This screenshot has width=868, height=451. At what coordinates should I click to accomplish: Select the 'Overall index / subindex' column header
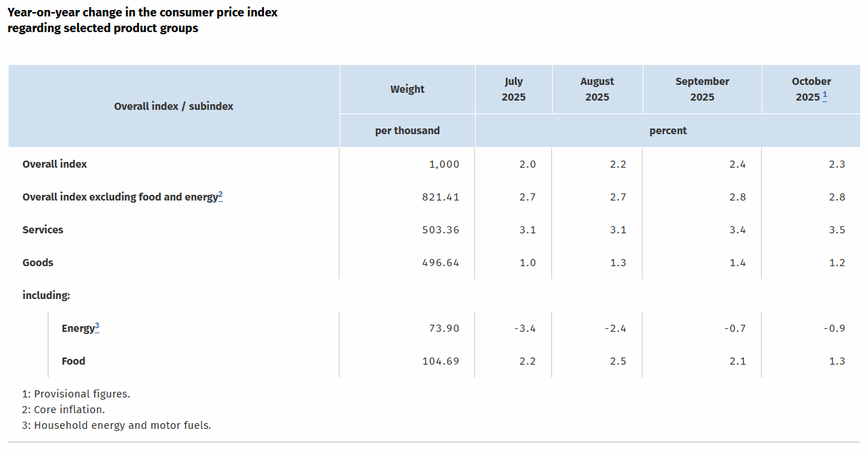173,106
